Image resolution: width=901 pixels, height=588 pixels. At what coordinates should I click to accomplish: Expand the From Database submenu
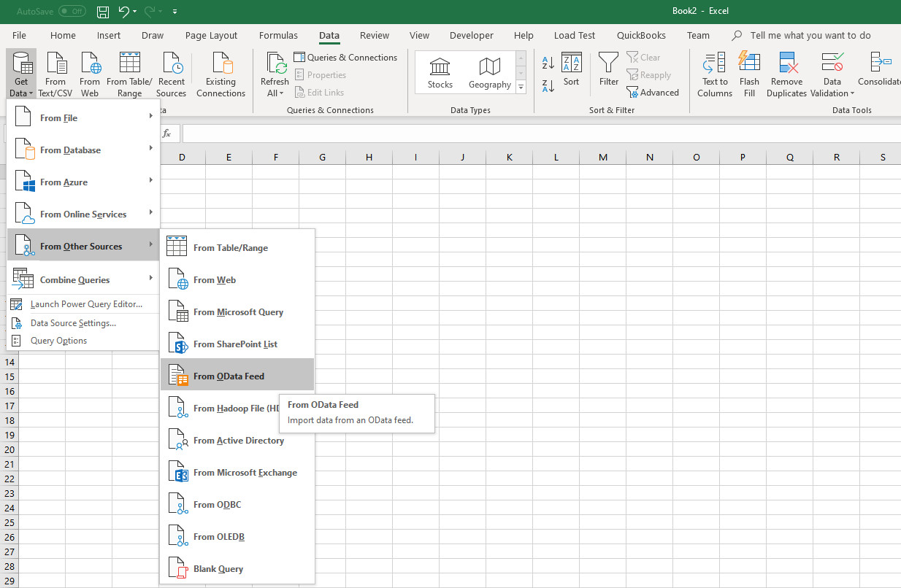[x=83, y=150]
